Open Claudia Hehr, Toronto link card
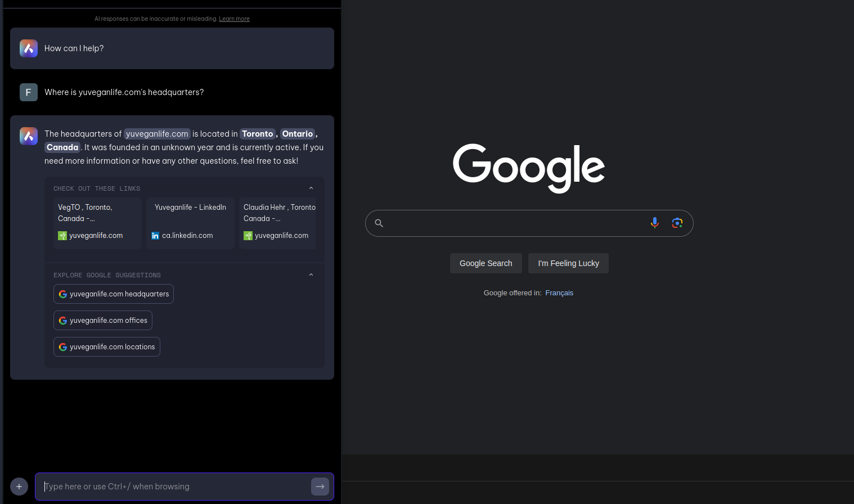Viewport: 854px width, 504px height. click(277, 223)
